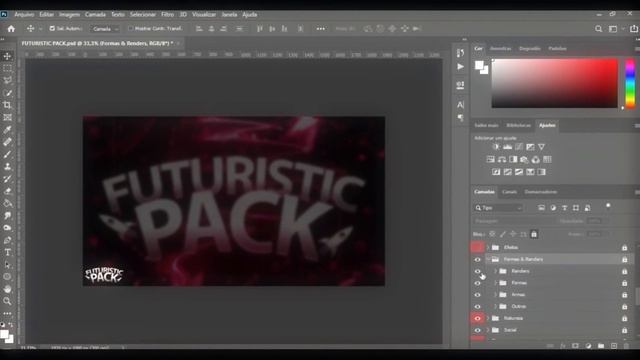Click the three-dots more options in options bar
The height and width of the screenshot is (360, 640).
(x=321, y=29)
